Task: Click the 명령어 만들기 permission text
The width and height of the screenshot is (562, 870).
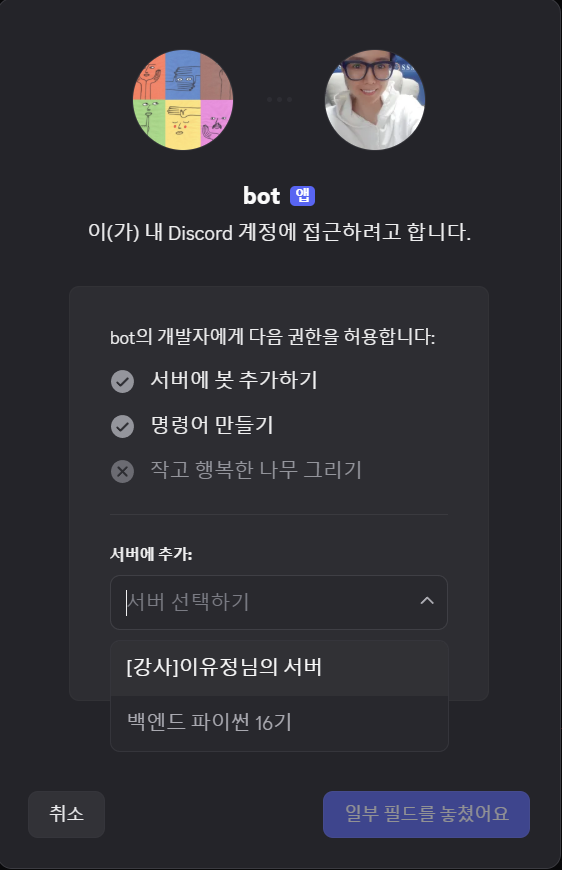Action: (212, 426)
